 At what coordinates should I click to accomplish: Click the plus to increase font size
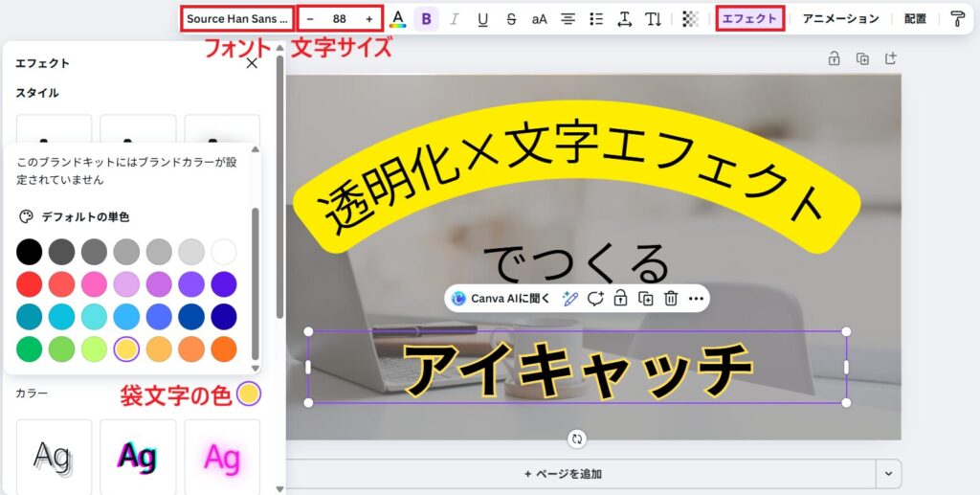tap(369, 18)
